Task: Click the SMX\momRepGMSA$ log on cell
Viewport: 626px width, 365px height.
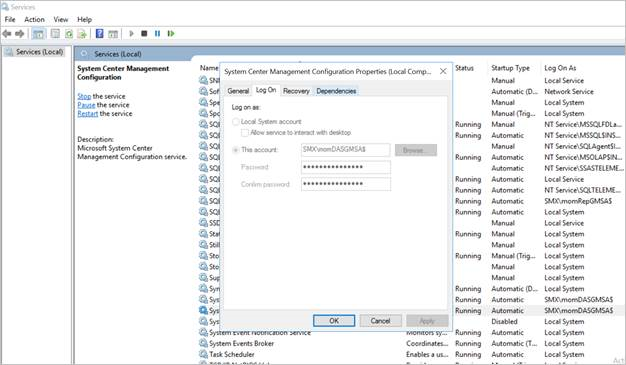Action: (x=578, y=201)
